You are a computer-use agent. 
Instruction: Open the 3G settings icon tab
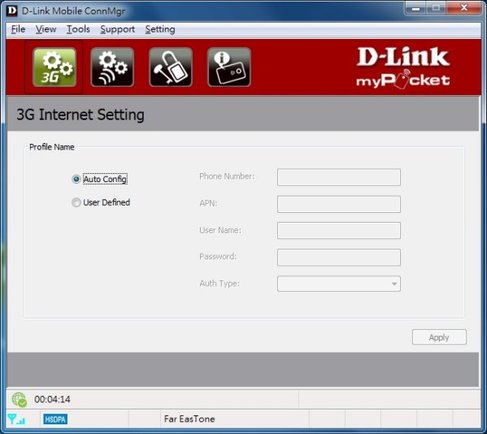pos(55,67)
